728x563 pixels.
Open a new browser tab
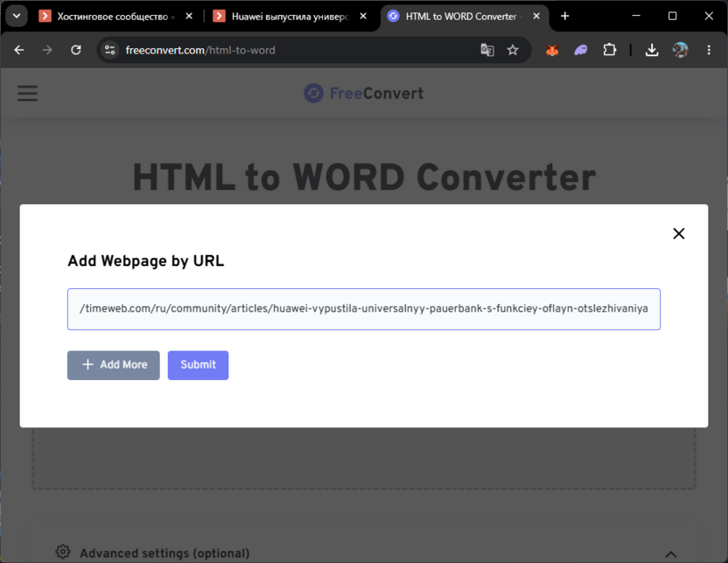tap(564, 17)
